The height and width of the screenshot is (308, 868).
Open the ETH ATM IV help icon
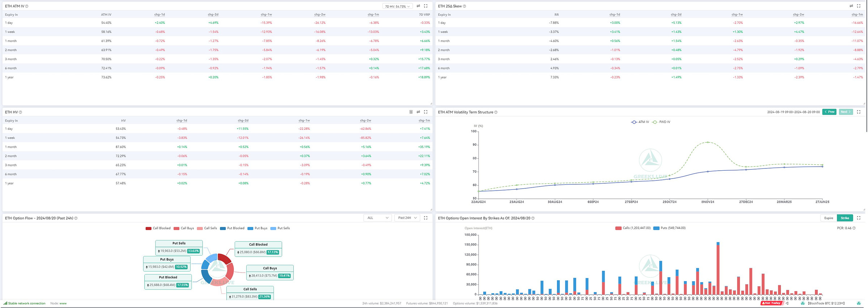coord(27,6)
